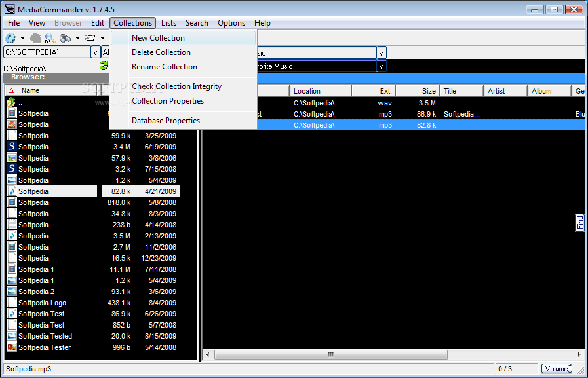Click the Softpedia Tester file icon

pyautogui.click(x=12, y=347)
